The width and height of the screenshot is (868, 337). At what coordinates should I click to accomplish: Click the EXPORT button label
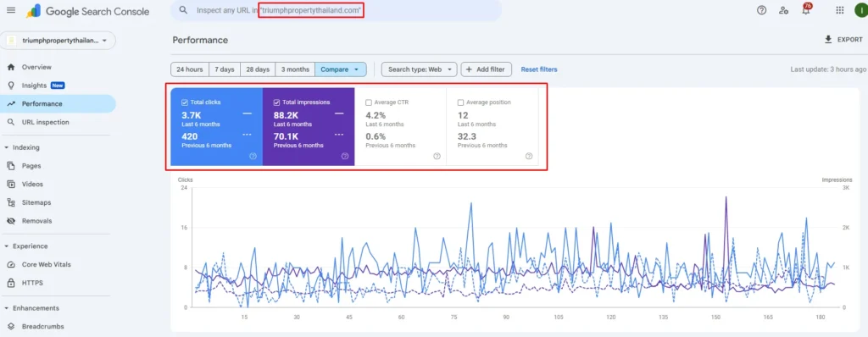pyautogui.click(x=849, y=40)
